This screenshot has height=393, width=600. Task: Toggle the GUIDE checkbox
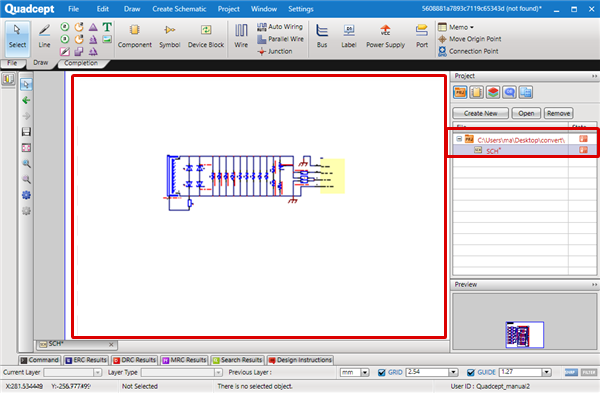(x=471, y=372)
